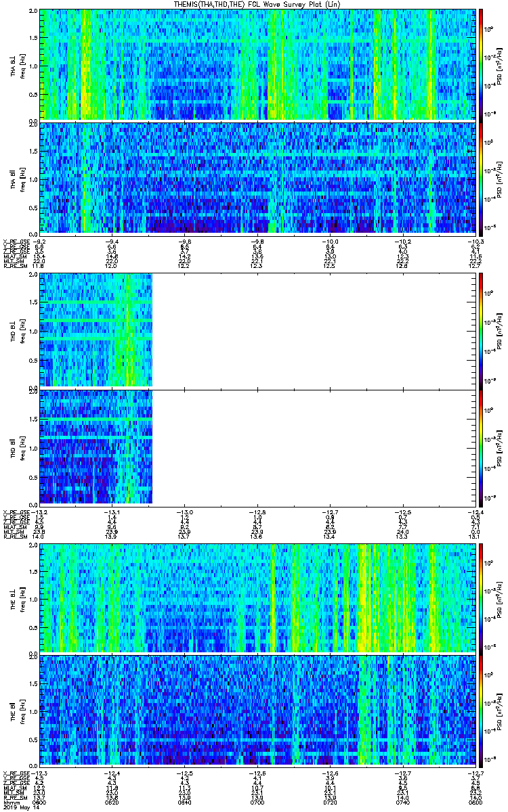Click the PSD color bar beside THA B-perpendicular panel
The image size is (508, 812).
(482, 65)
